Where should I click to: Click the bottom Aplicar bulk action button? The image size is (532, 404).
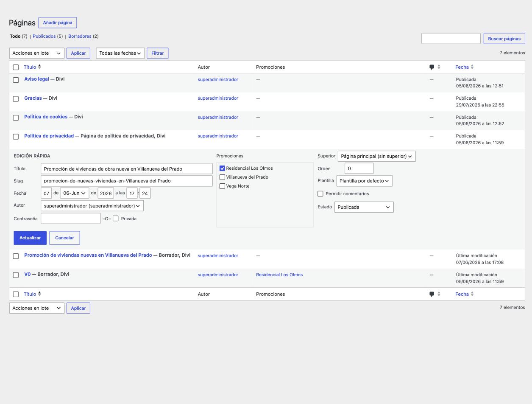78,308
